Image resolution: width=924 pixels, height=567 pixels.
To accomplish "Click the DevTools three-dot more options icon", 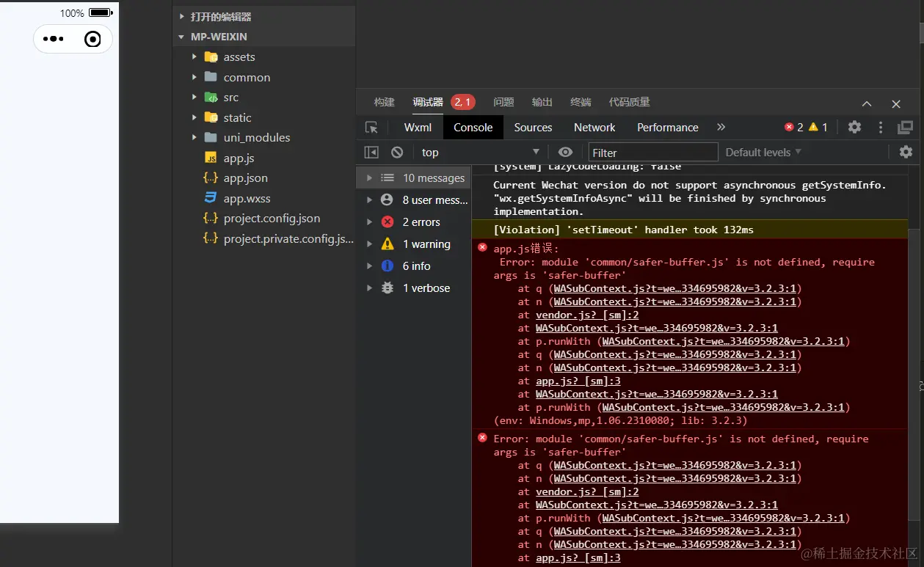I will point(881,127).
